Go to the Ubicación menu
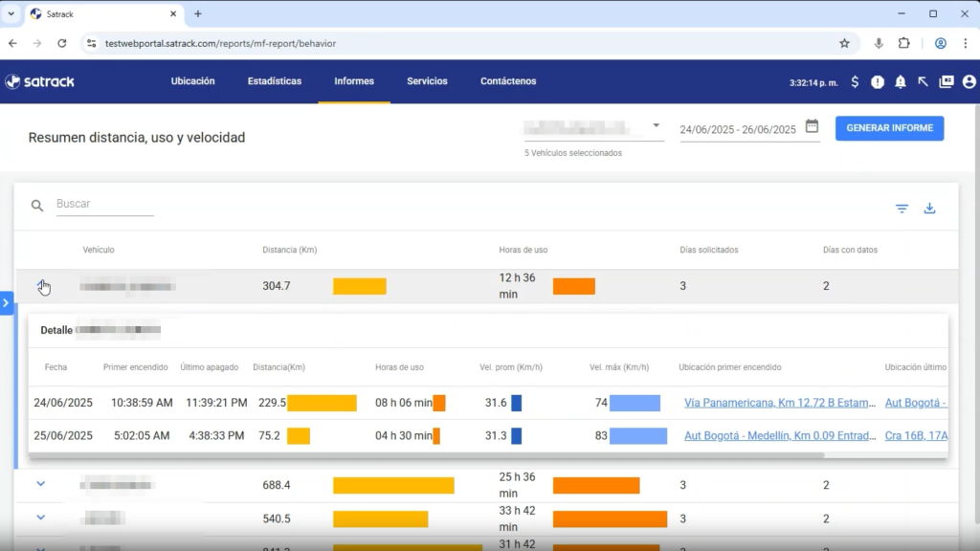The width and height of the screenshot is (980, 551). tap(192, 81)
